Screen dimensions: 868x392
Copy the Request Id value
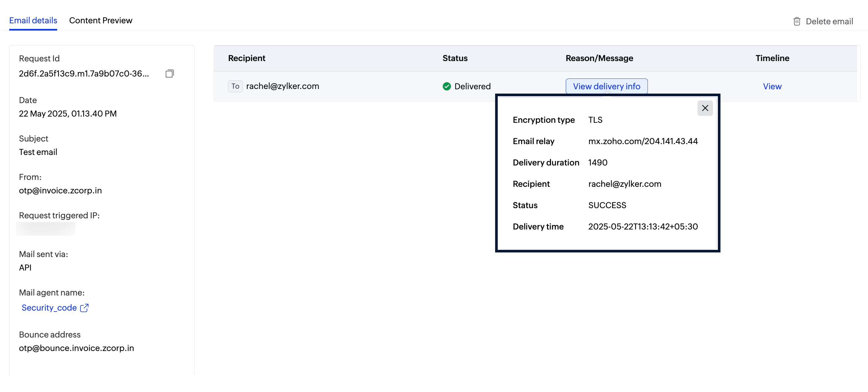pyautogui.click(x=170, y=74)
